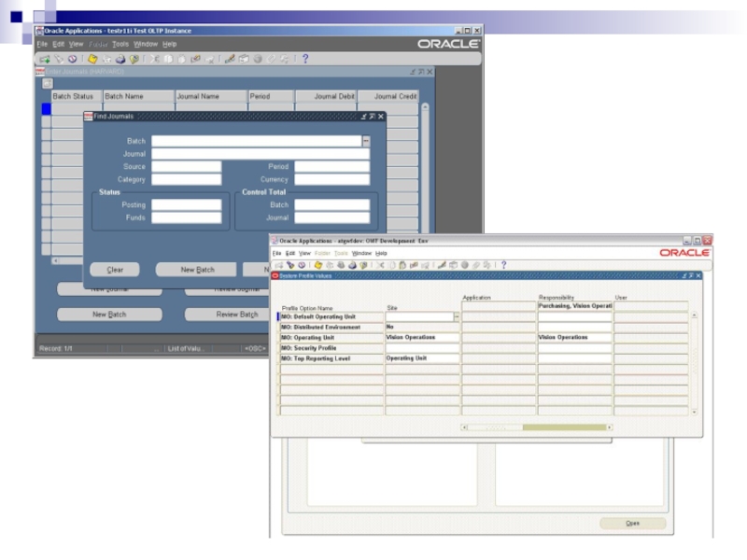
Task: Click the Funds status field
Action: 187,217
